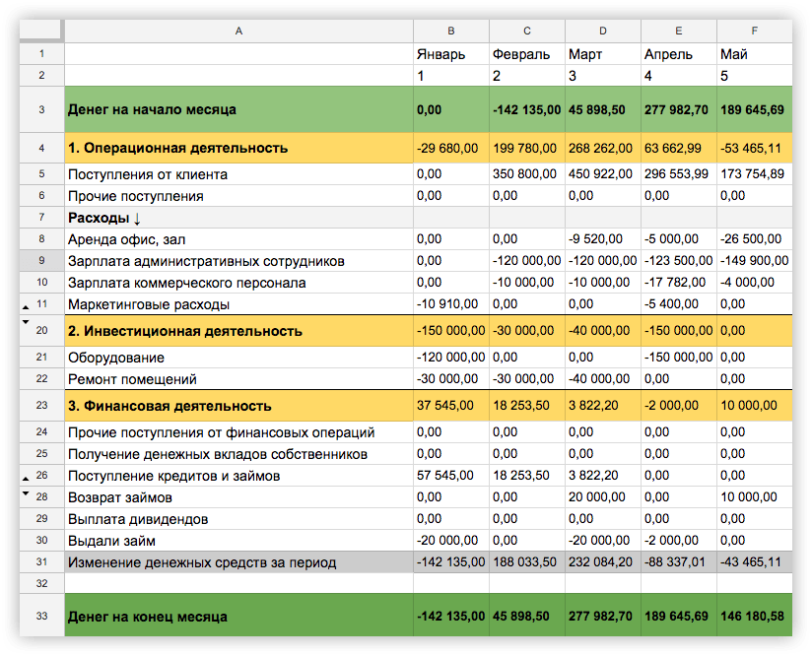812x656 pixels.
Task: Click value '-88 337,01' cash change
Action: pyautogui.click(x=679, y=562)
